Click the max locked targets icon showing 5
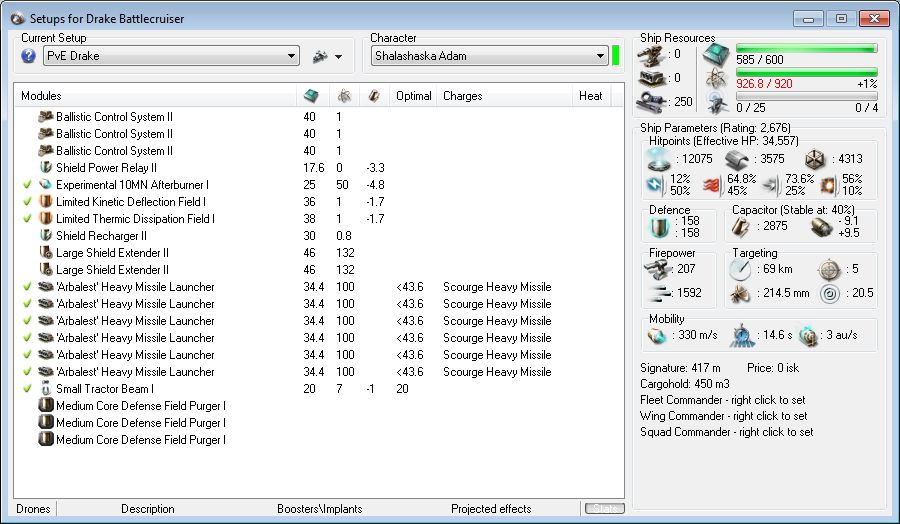Viewport: 900px width, 524px height. pos(829,269)
